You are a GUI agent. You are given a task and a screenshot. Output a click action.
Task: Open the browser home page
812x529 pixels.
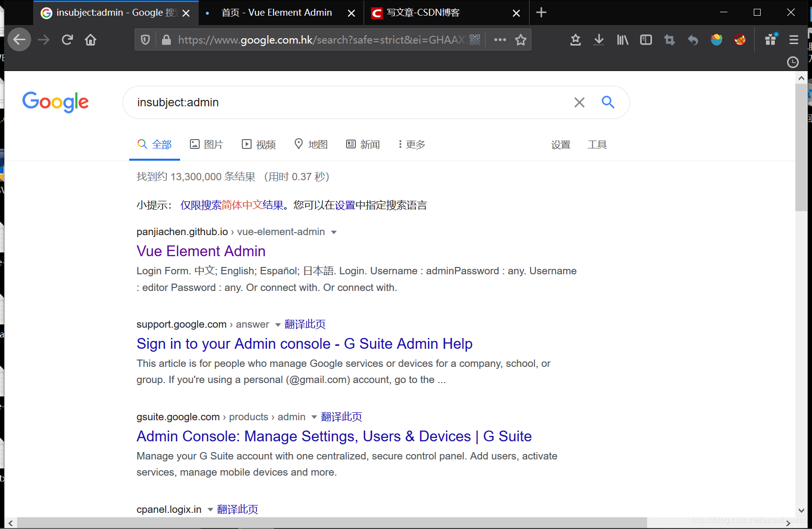pos(91,40)
